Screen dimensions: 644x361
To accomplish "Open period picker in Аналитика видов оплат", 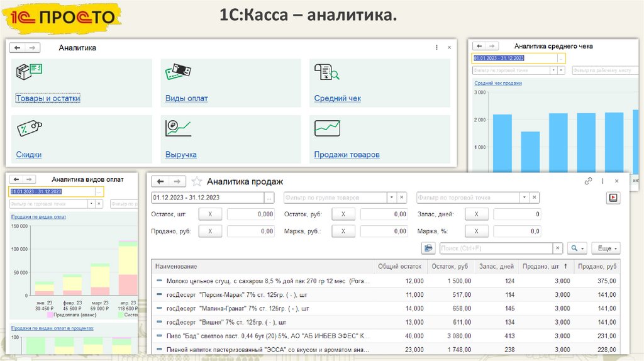I will (99, 192).
